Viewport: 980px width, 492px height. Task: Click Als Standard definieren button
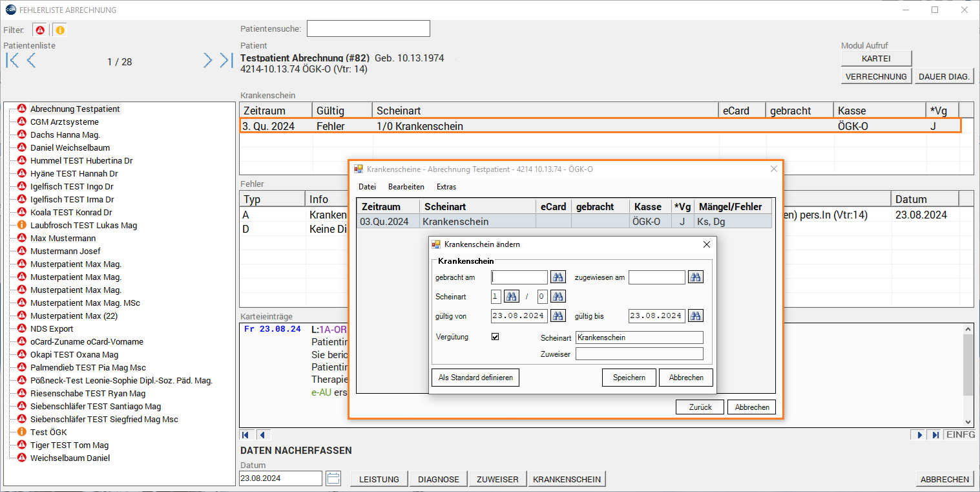click(475, 378)
